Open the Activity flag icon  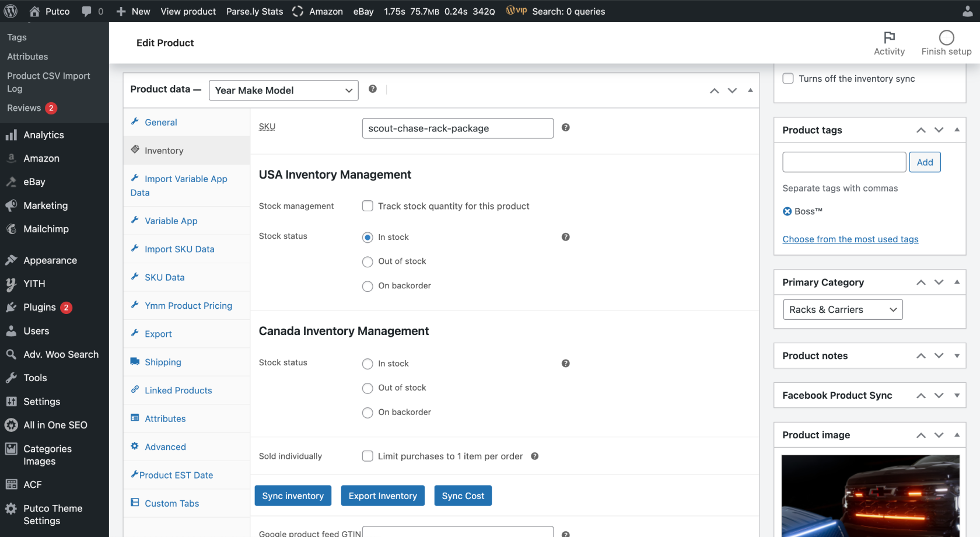[889, 38]
